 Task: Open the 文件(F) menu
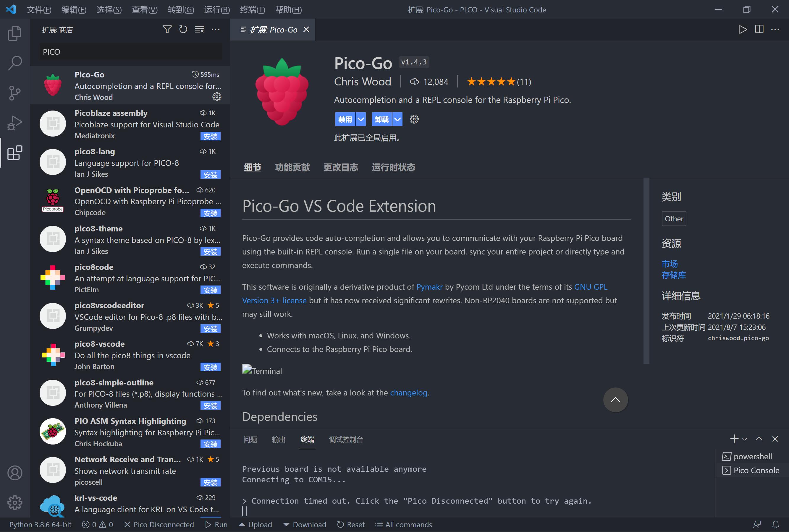tap(39, 9)
